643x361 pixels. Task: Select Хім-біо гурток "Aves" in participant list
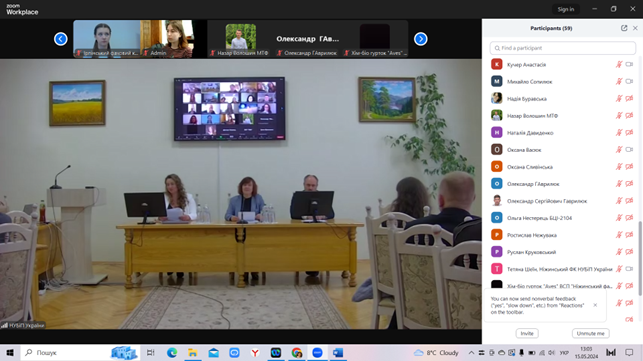tap(563, 285)
